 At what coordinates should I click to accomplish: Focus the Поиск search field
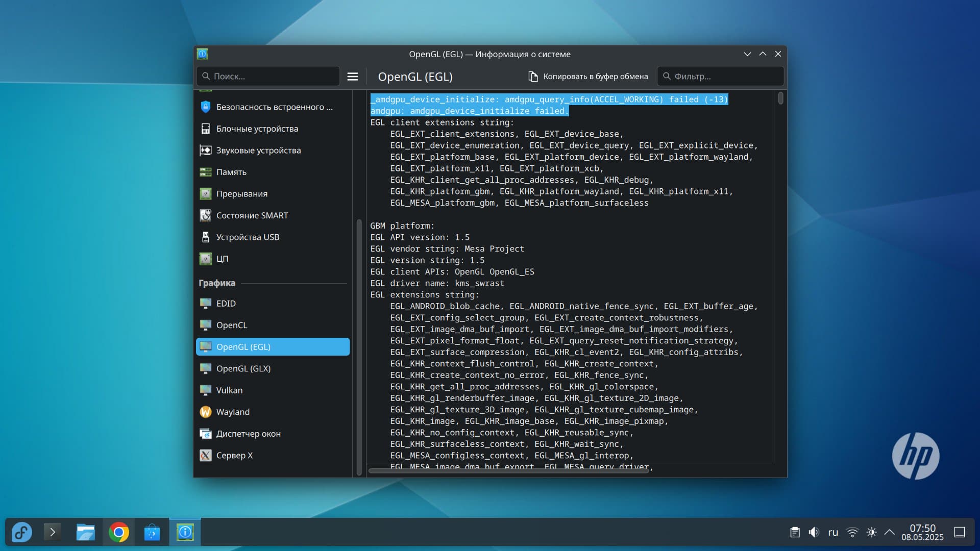268,77
